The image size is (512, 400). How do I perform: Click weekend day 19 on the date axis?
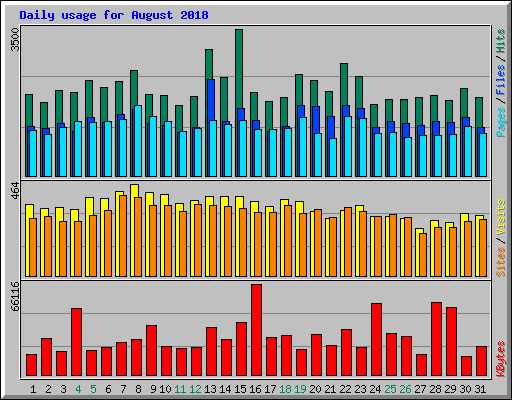pyautogui.click(x=300, y=389)
